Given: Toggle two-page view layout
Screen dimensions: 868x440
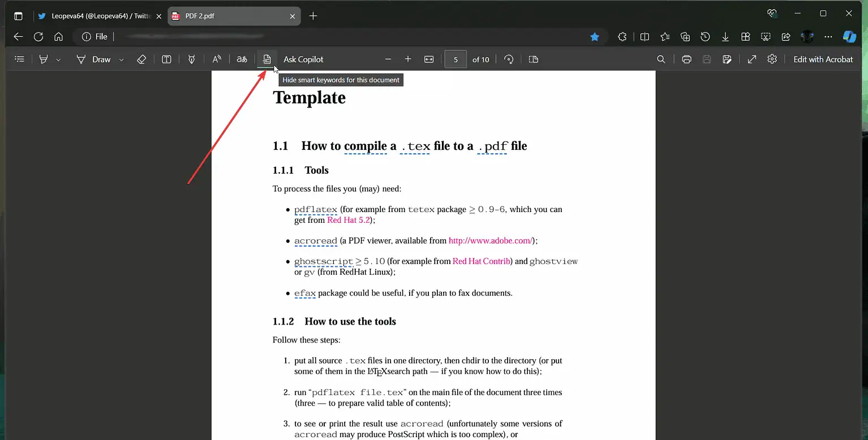Looking at the screenshot, I should pos(532,59).
